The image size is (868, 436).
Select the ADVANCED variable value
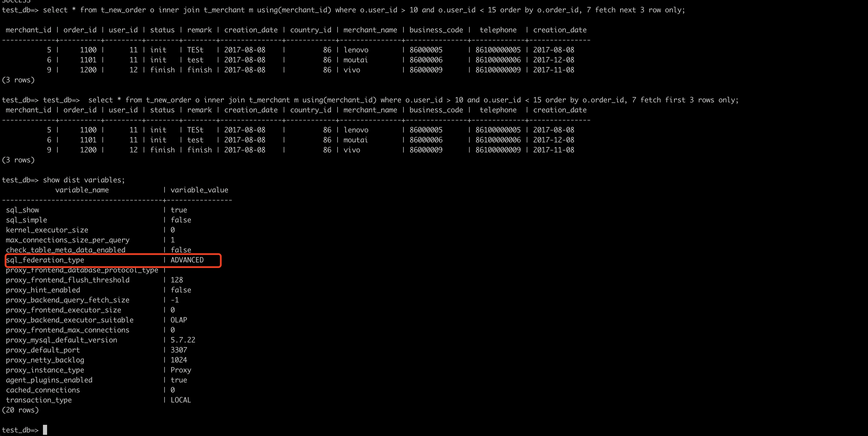coord(187,260)
